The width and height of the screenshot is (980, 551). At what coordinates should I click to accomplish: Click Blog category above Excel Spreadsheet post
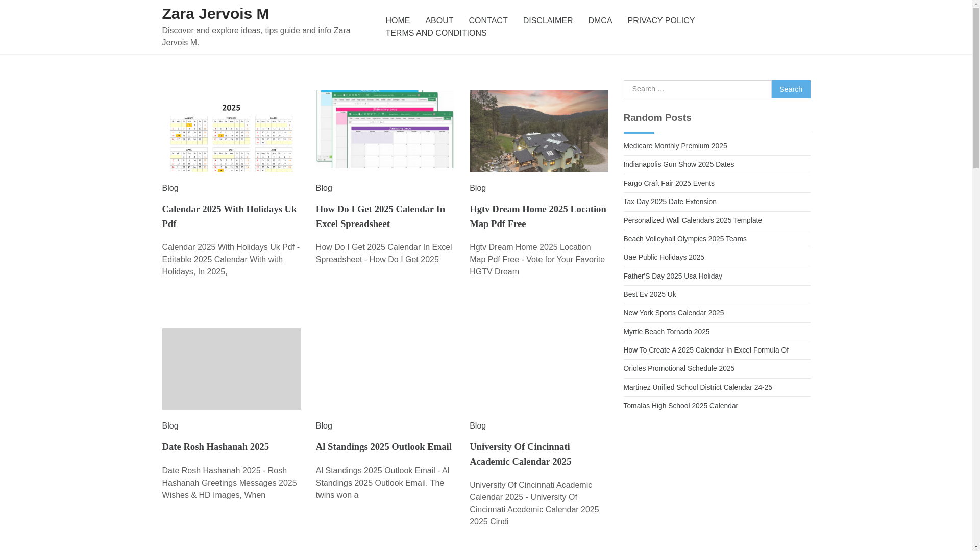[x=324, y=188]
